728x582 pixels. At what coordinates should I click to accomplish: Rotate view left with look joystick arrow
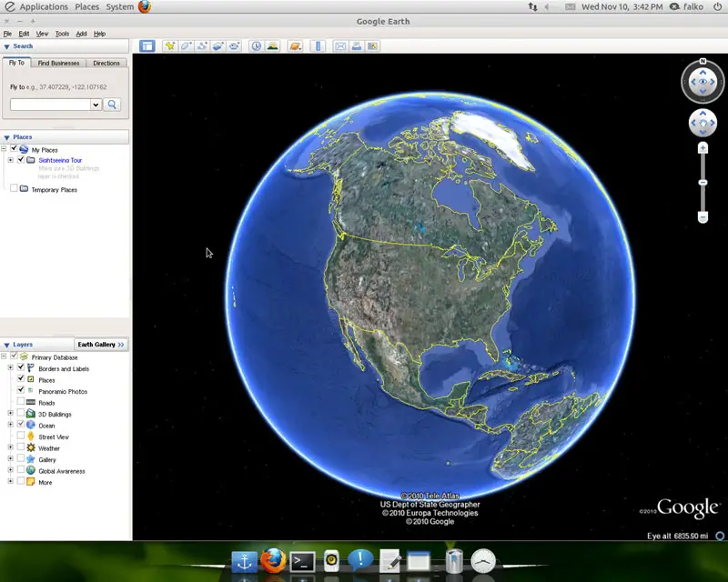693,82
